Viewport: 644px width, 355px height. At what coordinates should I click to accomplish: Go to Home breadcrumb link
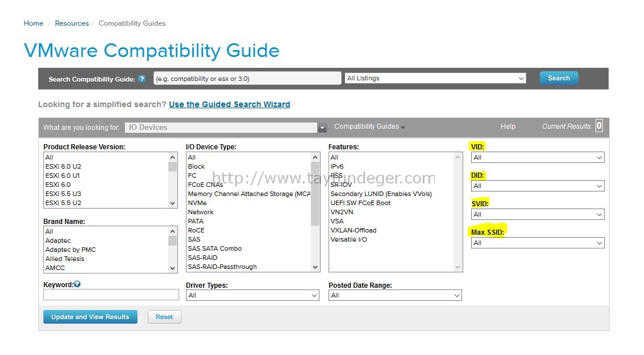coord(33,23)
